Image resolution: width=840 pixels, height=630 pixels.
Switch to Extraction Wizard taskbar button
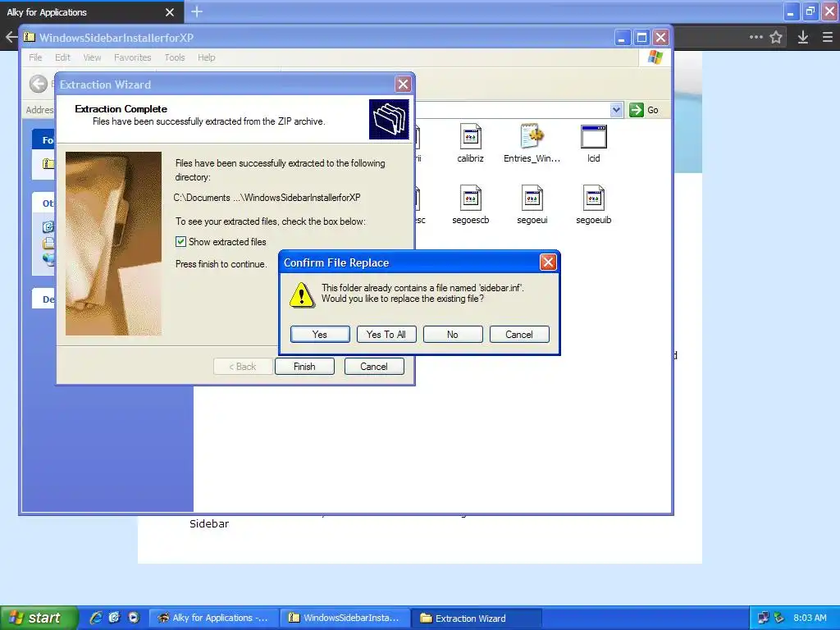point(477,618)
